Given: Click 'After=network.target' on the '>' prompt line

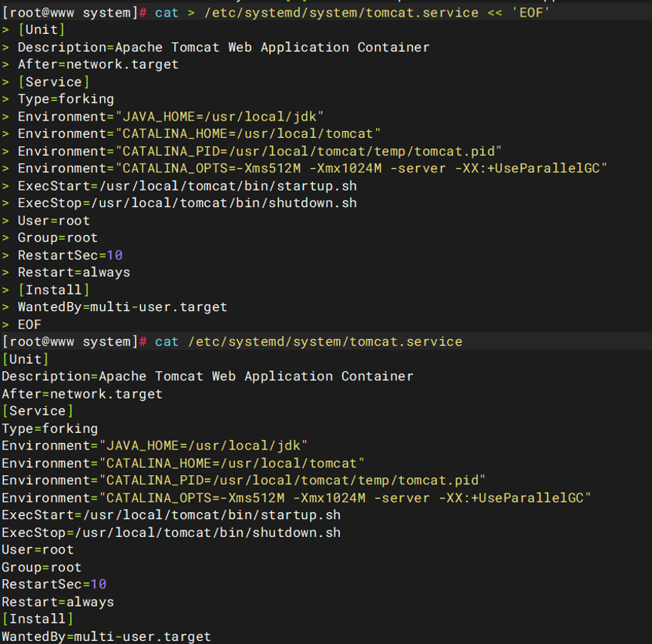Looking at the screenshot, I should [98, 65].
